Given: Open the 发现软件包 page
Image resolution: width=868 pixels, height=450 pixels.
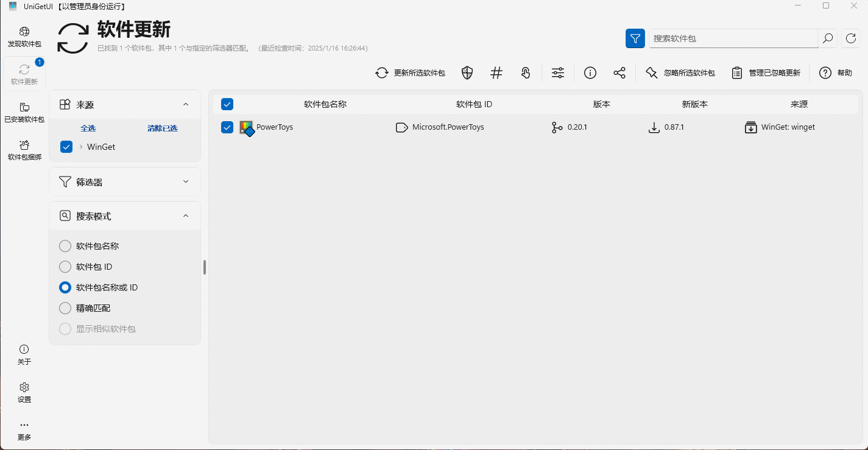Looking at the screenshot, I should tap(24, 37).
